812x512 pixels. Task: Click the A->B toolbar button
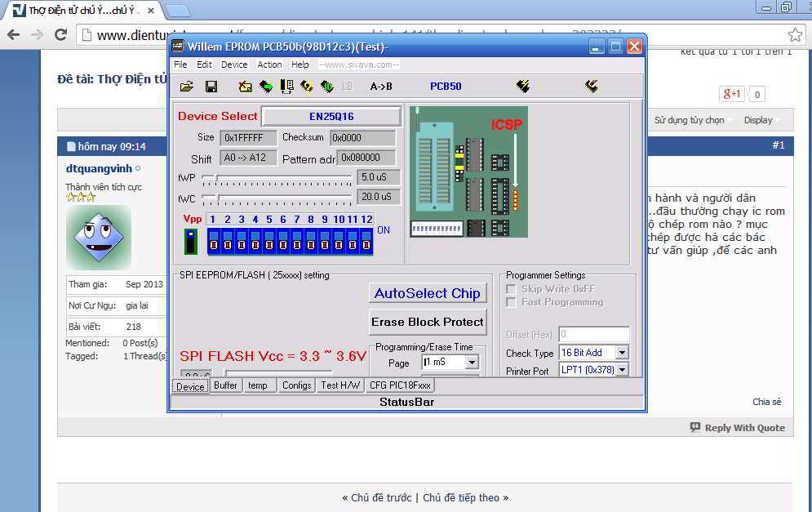click(x=380, y=87)
